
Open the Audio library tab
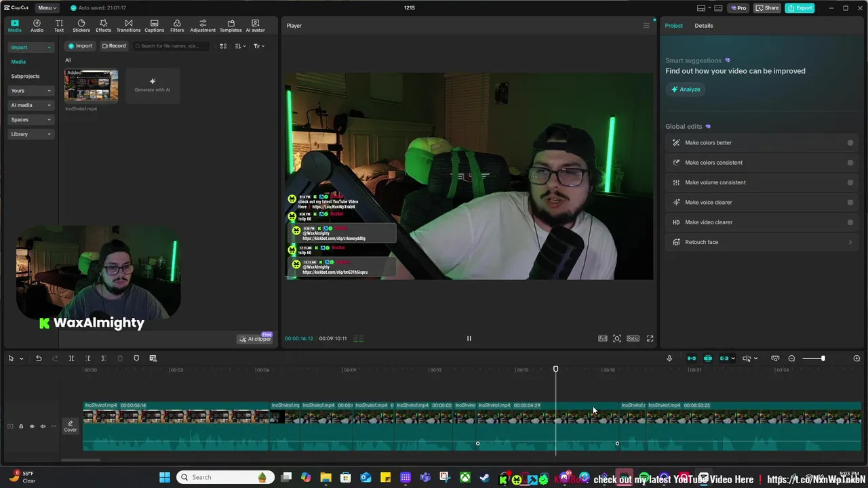tap(37, 26)
